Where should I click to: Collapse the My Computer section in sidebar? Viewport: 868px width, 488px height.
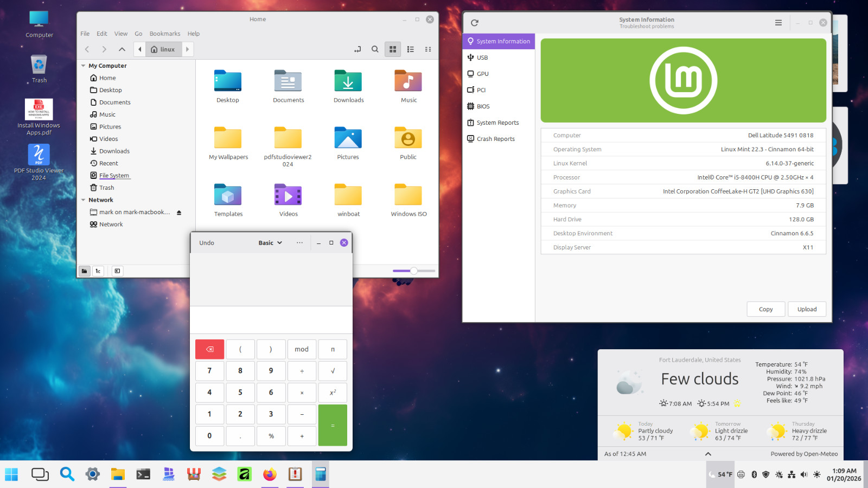(83, 66)
